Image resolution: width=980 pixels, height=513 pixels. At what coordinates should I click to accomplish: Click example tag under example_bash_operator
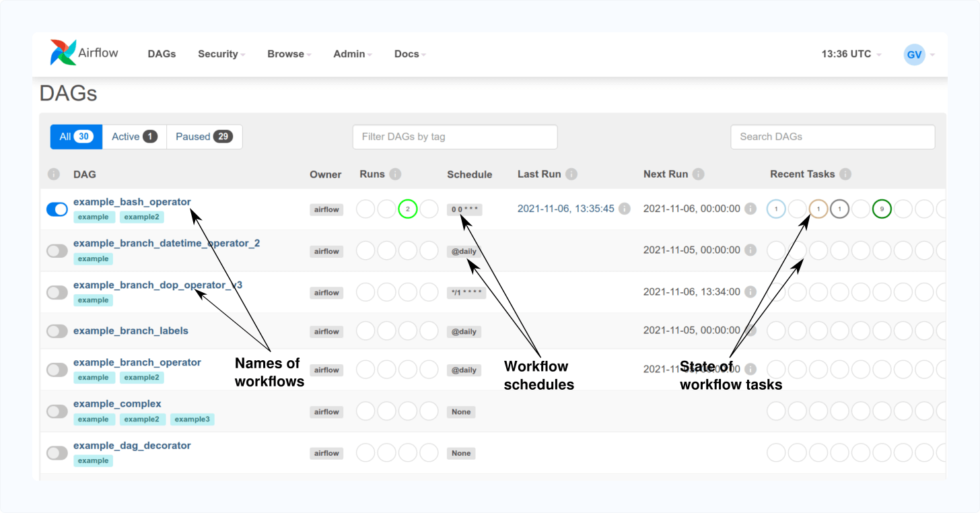click(x=93, y=217)
